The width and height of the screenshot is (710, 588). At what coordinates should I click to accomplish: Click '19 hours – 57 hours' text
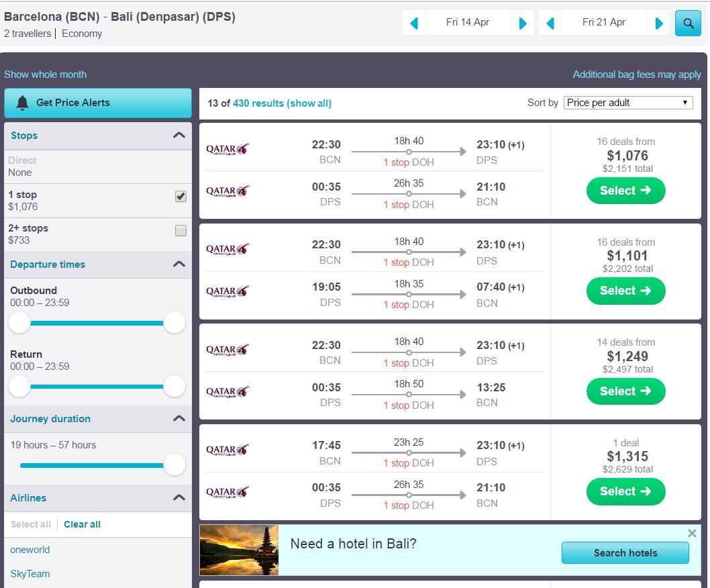click(x=53, y=445)
